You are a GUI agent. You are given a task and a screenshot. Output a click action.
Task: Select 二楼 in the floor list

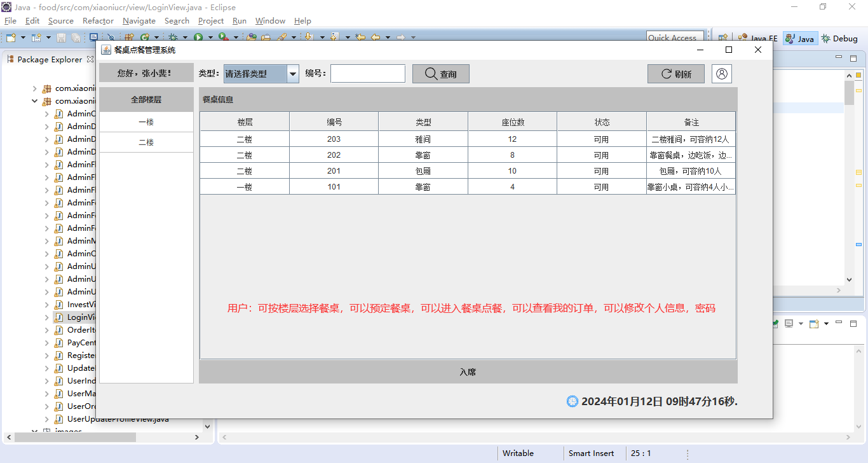click(146, 142)
